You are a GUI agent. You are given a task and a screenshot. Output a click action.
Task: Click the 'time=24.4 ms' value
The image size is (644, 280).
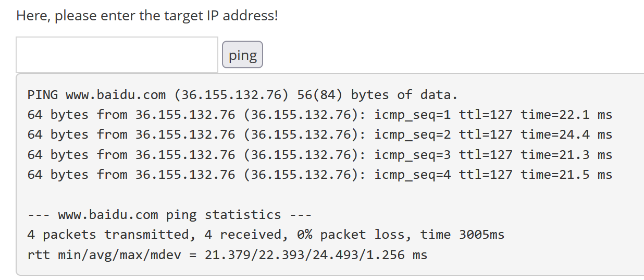coord(566,135)
